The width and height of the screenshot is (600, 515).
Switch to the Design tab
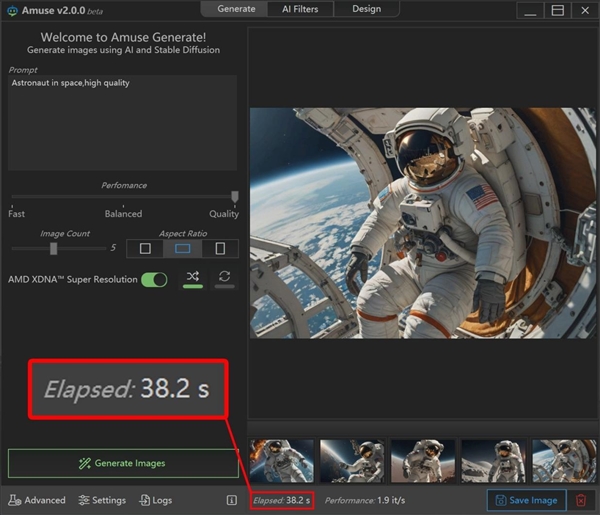366,9
